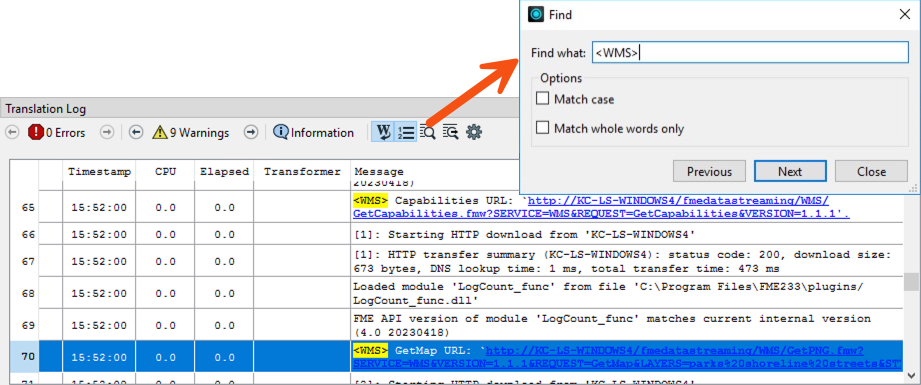
Task: Enable Match whole words only
Action: coord(542,128)
